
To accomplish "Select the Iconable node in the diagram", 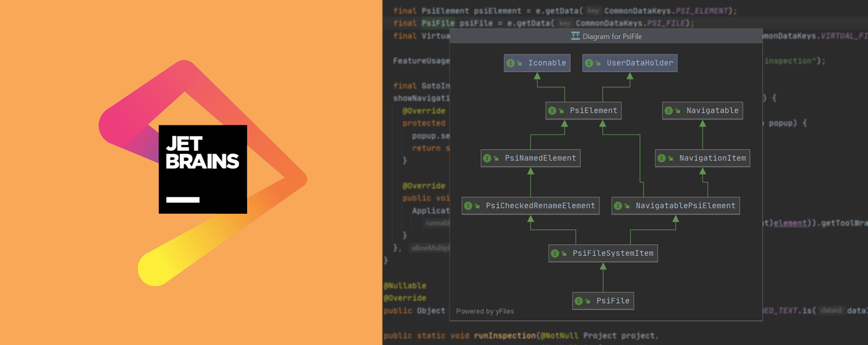I will tap(537, 63).
